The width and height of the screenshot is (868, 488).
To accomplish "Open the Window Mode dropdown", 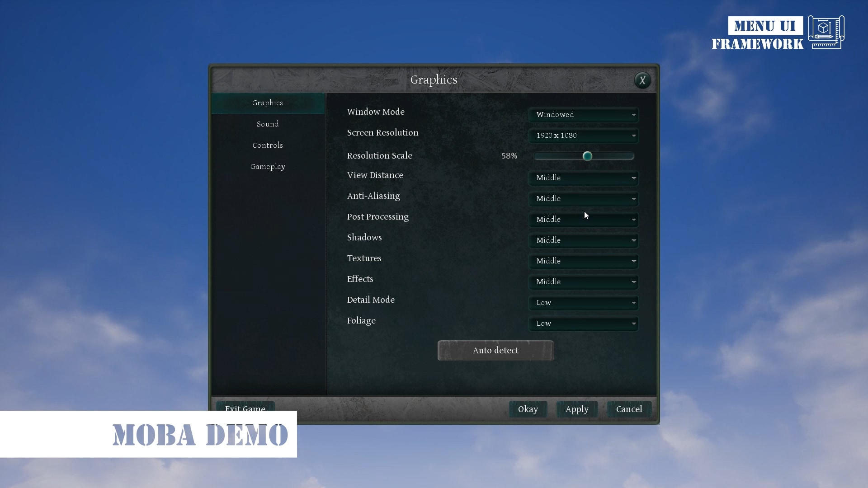I will pyautogui.click(x=584, y=114).
